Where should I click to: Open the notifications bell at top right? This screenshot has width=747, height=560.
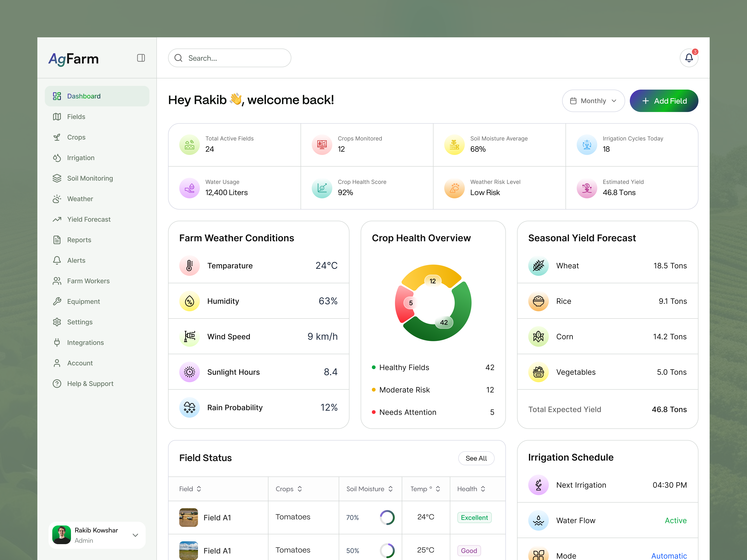coord(689,58)
